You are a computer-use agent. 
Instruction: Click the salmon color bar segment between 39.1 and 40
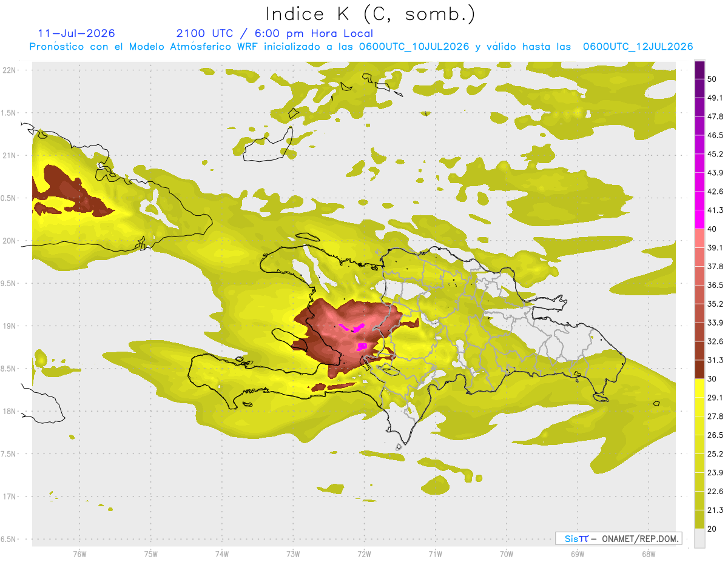point(699,238)
